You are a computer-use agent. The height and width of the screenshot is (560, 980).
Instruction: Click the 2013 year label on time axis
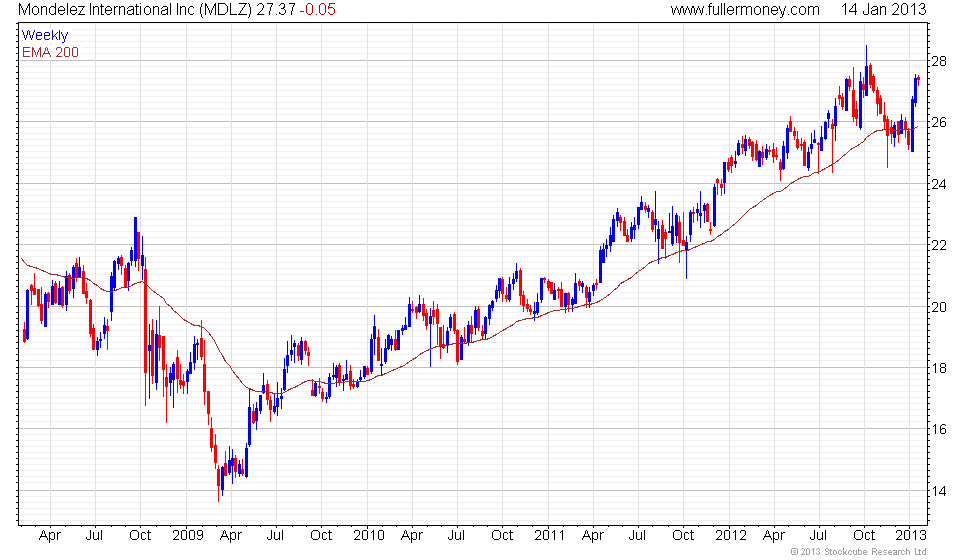coord(911,536)
